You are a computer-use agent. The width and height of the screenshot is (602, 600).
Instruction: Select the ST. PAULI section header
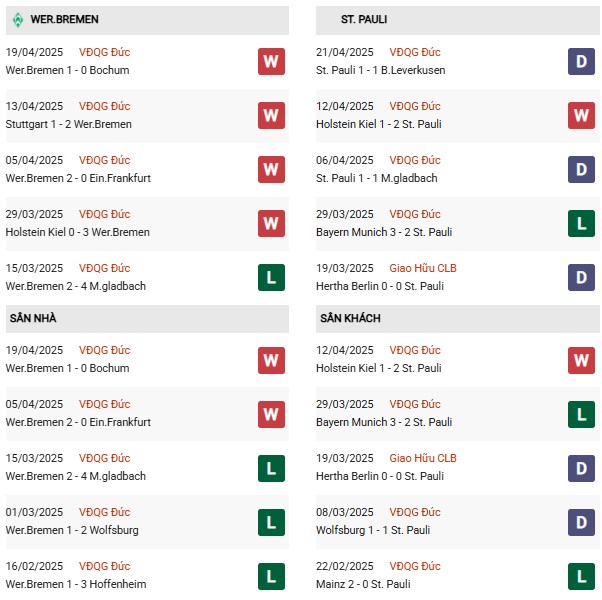[x=364, y=19]
